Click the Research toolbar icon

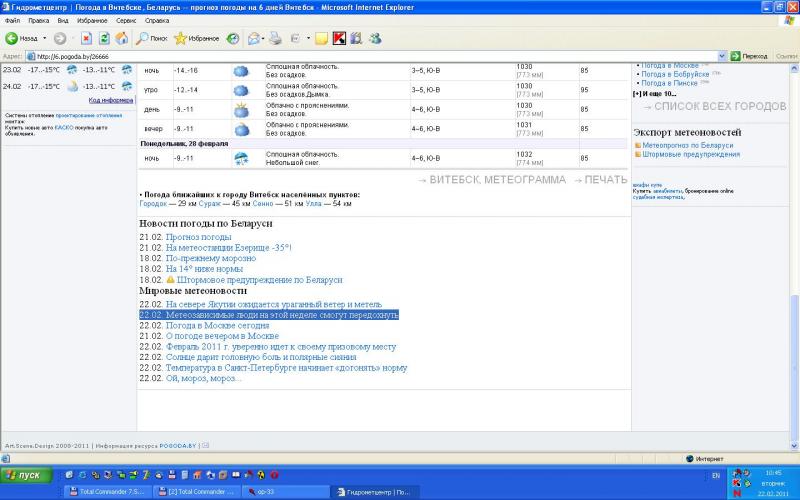click(356, 38)
